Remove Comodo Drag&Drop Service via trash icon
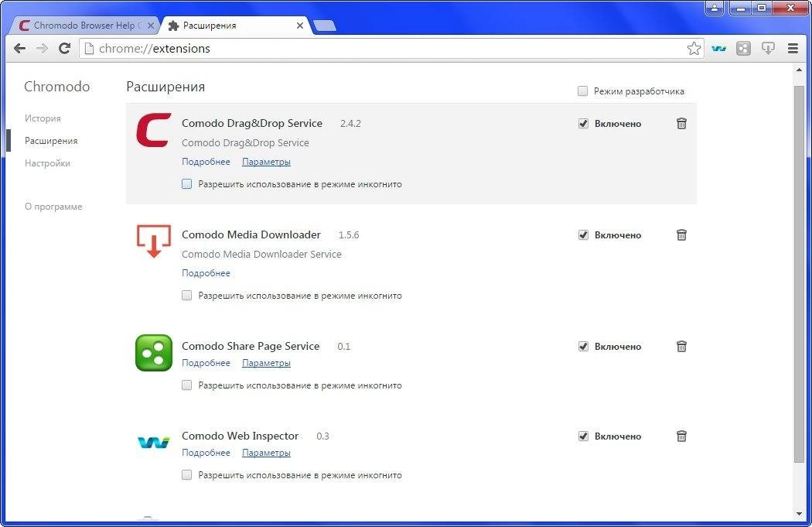 (681, 123)
